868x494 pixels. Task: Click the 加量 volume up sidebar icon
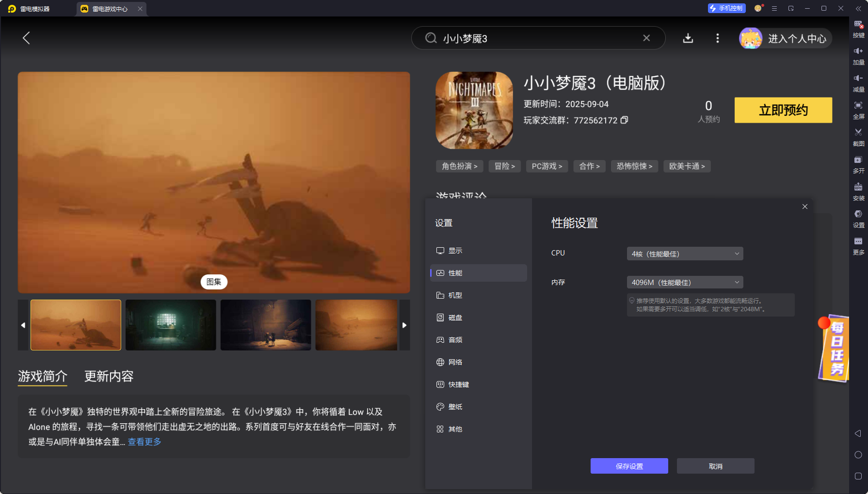click(x=858, y=56)
